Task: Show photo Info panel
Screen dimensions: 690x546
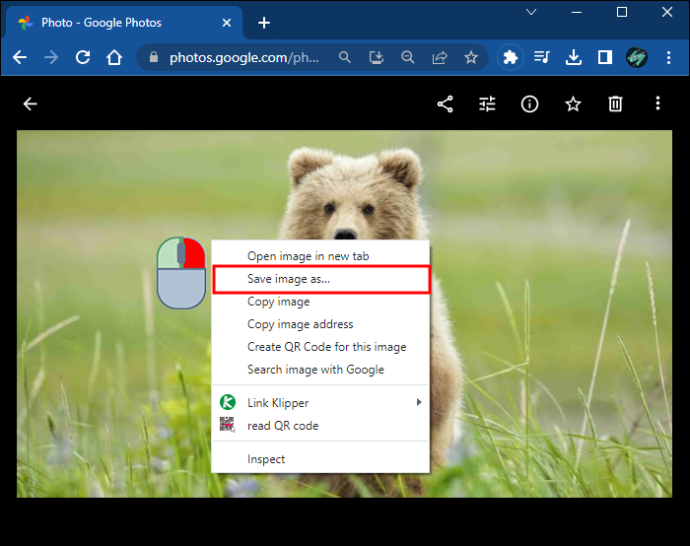Action: click(529, 104)
